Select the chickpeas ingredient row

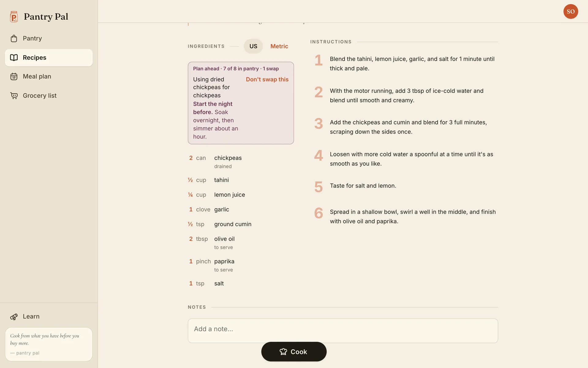click(241, 162)
